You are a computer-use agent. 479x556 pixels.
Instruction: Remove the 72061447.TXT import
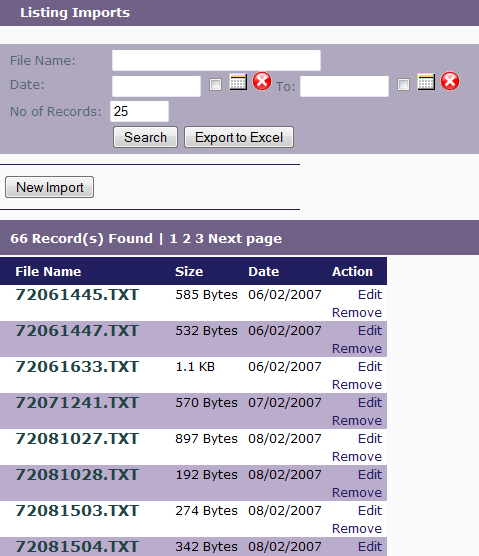357,349
